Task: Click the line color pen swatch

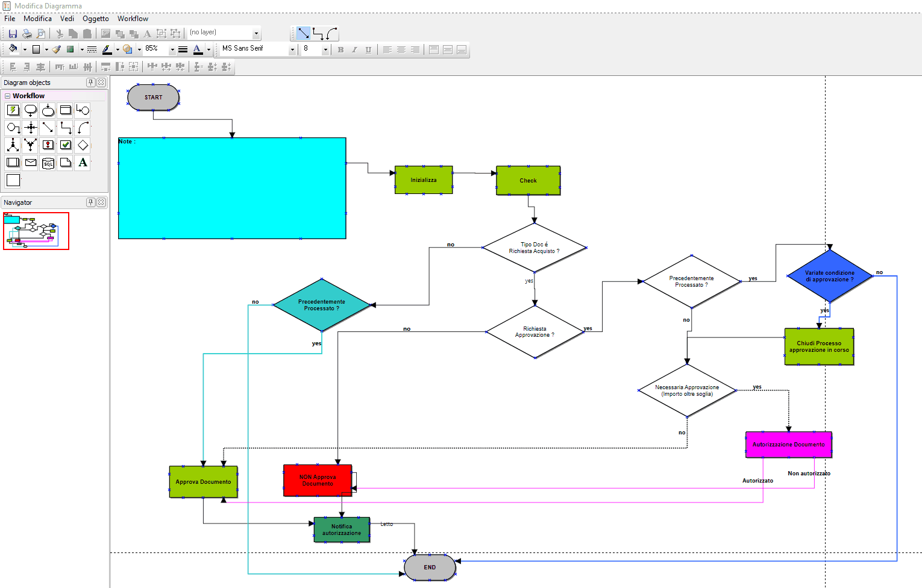Action: click(107, 49)
